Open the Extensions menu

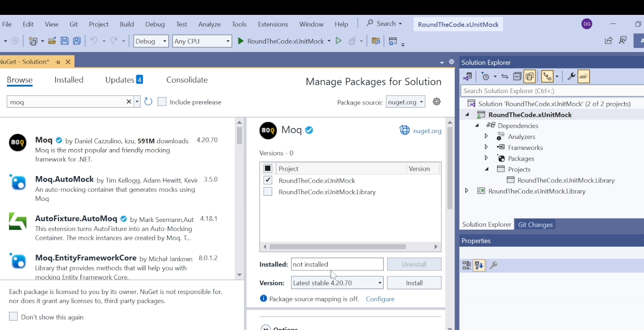click(x=273, y=24)
